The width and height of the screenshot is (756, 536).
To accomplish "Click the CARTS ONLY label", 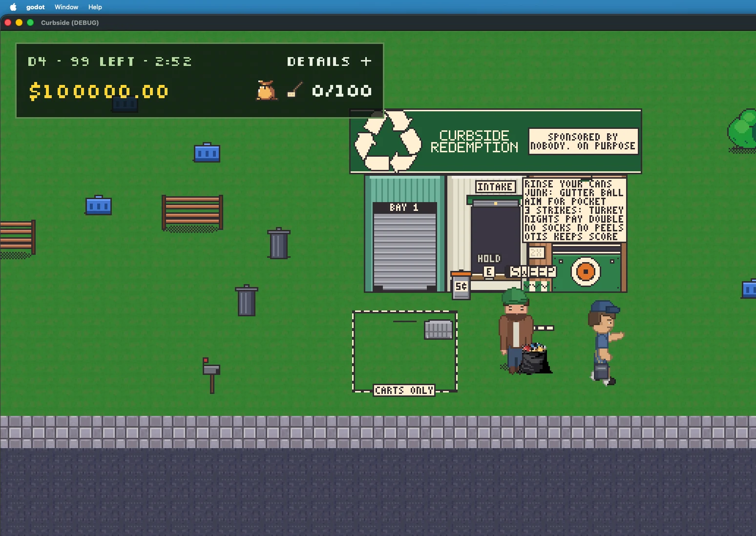I will (x=404, y=391).
